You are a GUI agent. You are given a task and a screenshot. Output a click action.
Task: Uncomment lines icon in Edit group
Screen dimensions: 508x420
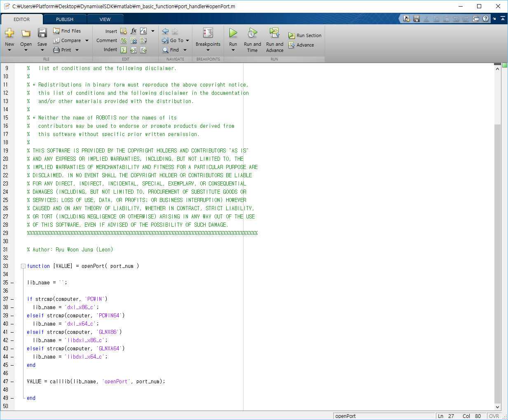pos(133,40)
